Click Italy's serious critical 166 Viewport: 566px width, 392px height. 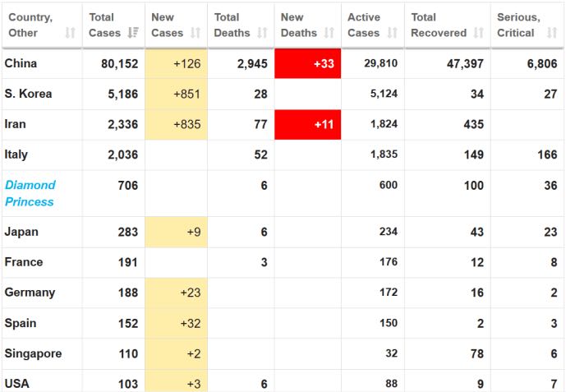click(547, 154)
